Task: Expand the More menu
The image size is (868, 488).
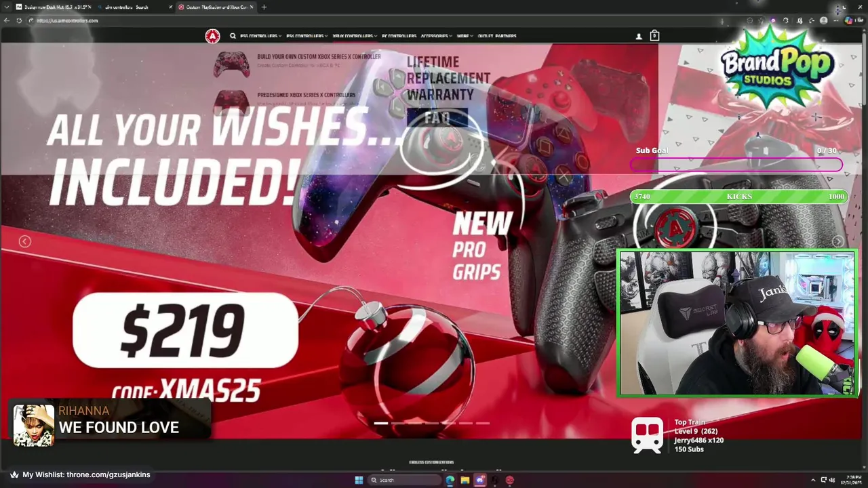Action: pyautogui.click(x=465, y=36)
